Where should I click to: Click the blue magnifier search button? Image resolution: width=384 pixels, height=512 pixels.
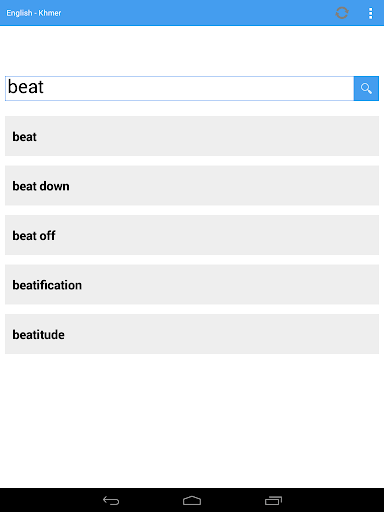click(x=366, y=88)
